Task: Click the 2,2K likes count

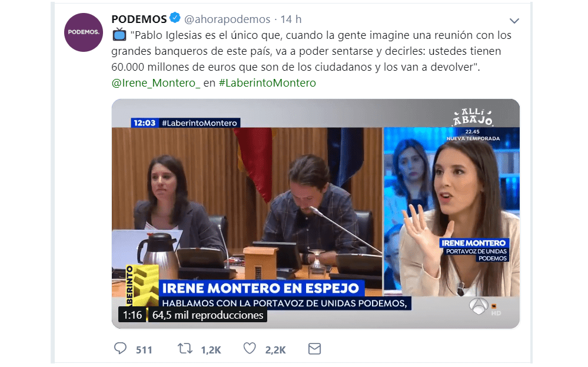Action: (x=275, y=350)
